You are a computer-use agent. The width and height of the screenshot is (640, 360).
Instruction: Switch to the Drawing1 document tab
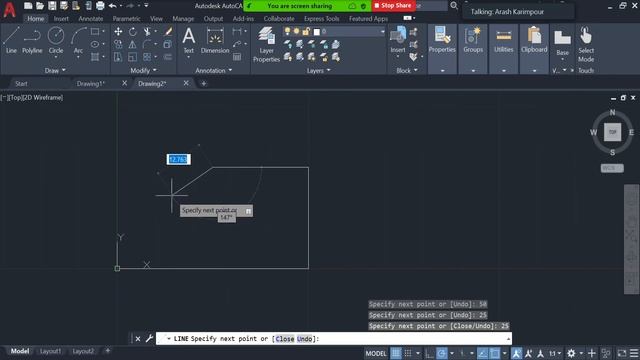pyautogui.click(x=91, y=84)
